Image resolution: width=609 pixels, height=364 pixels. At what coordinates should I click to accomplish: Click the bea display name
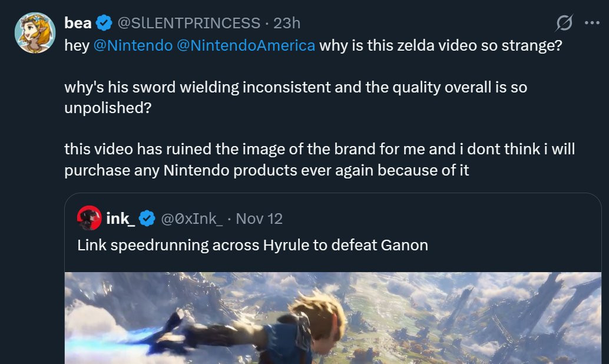pos(77,23)
